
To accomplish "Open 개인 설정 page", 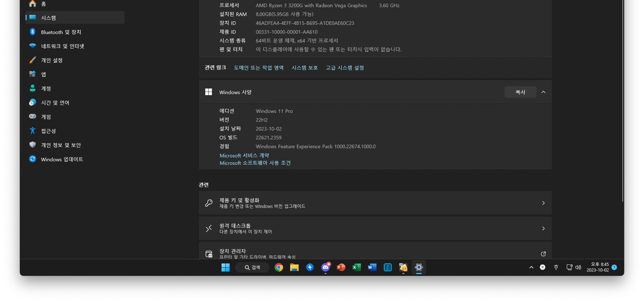I will (75, 60).
